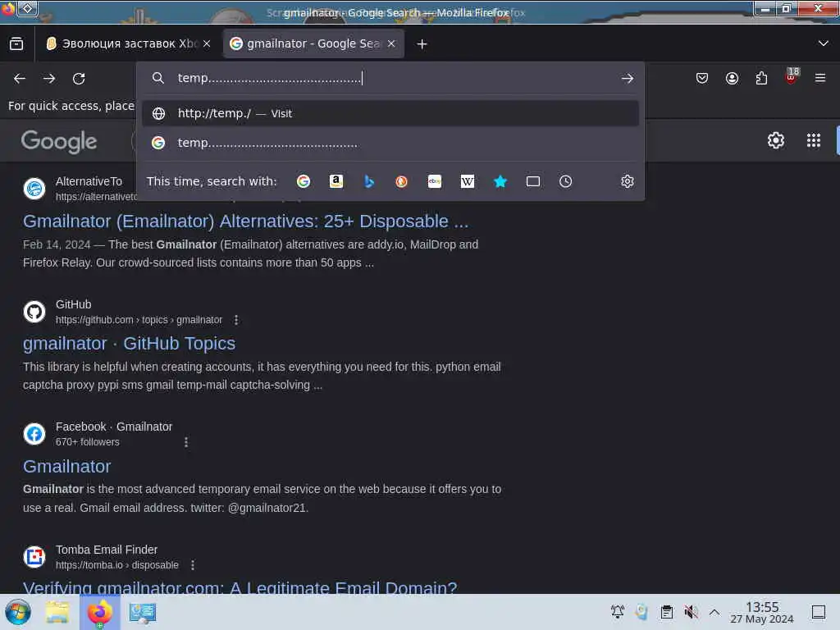Open the clipboard tray icon
Image resolution: width=840 pixels, height=630 pixels.
pos(666,612)
